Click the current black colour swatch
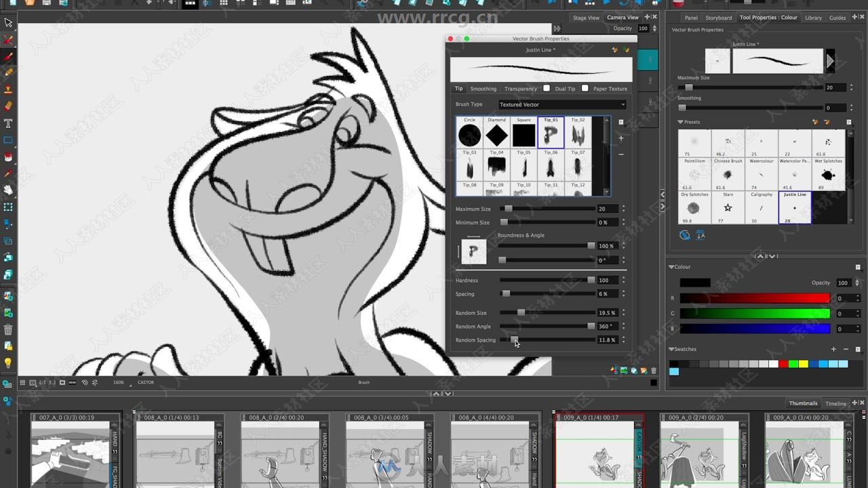 (x=695, y=283)
